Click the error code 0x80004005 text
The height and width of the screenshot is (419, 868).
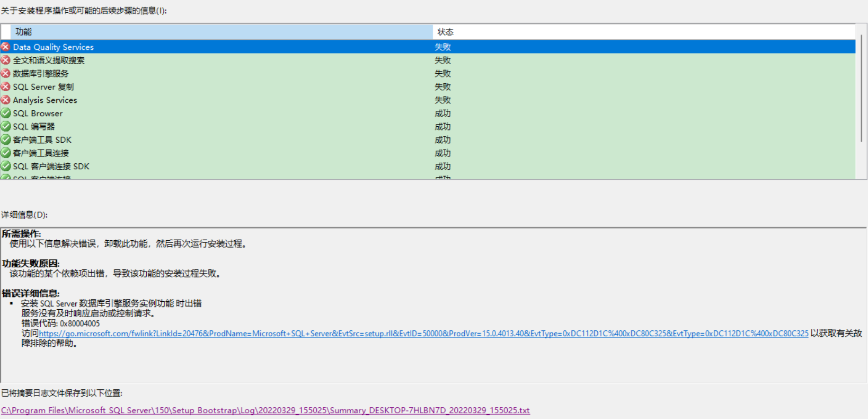(79, 324)
